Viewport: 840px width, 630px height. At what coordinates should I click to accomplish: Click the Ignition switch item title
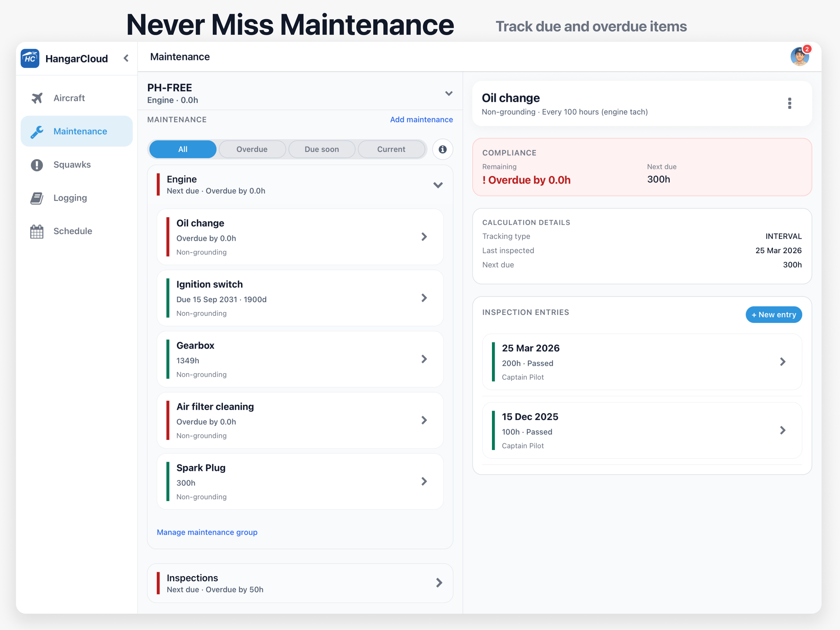pos(210,284)
